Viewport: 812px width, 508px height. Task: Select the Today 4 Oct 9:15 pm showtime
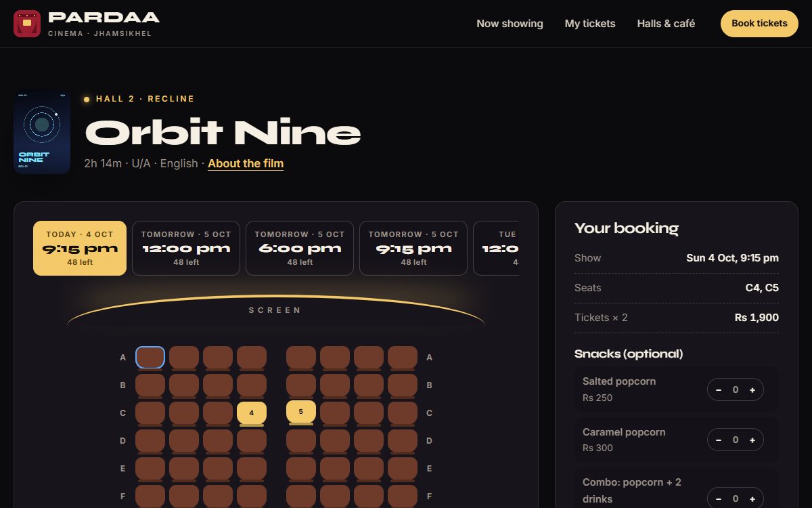pyautogui.click(x=80, y=248)
